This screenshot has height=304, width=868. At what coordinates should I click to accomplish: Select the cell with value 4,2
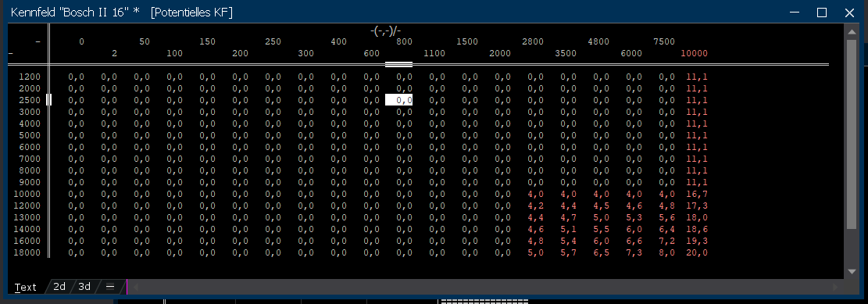click(x=536, y=206)
